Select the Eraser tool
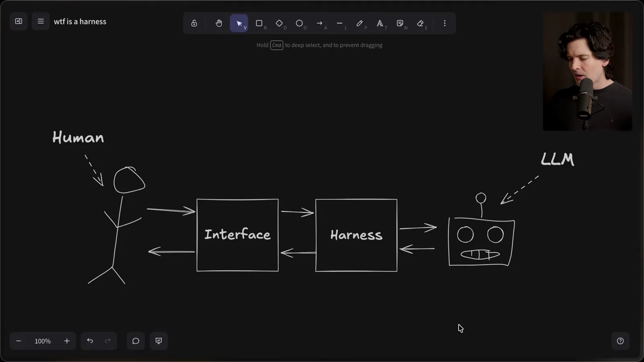The height and width of the screenshot is (362, 644). click(421, 23)
